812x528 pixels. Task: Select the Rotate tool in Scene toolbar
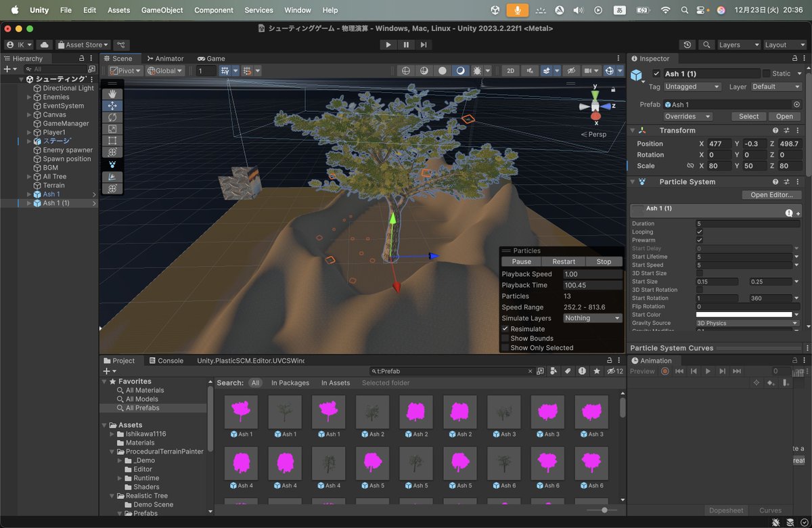112,117
